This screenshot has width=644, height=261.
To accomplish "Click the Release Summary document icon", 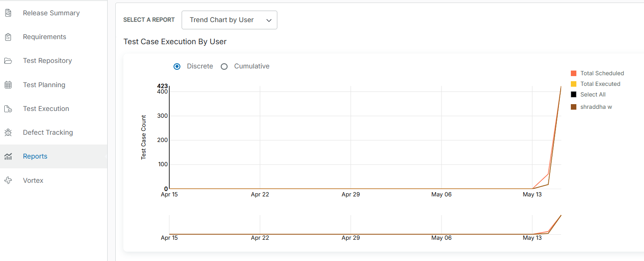I will 8,13.
